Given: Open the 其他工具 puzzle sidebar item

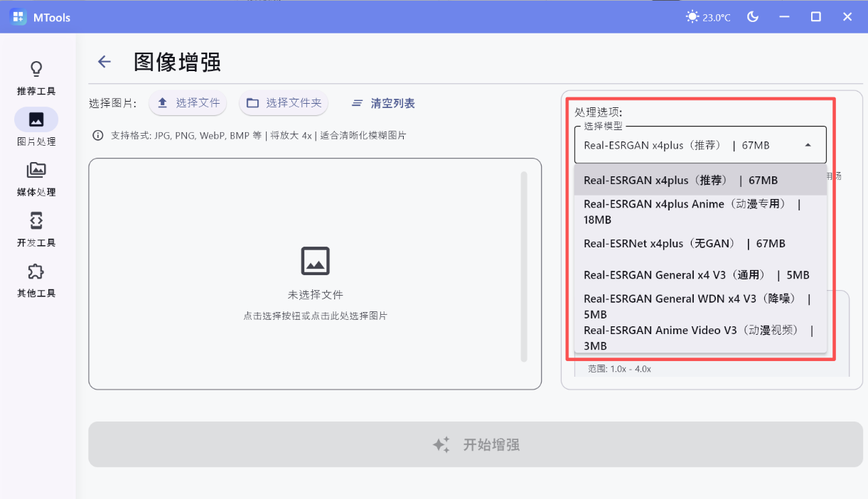Looking at the screenshot, I should [36, 280].
